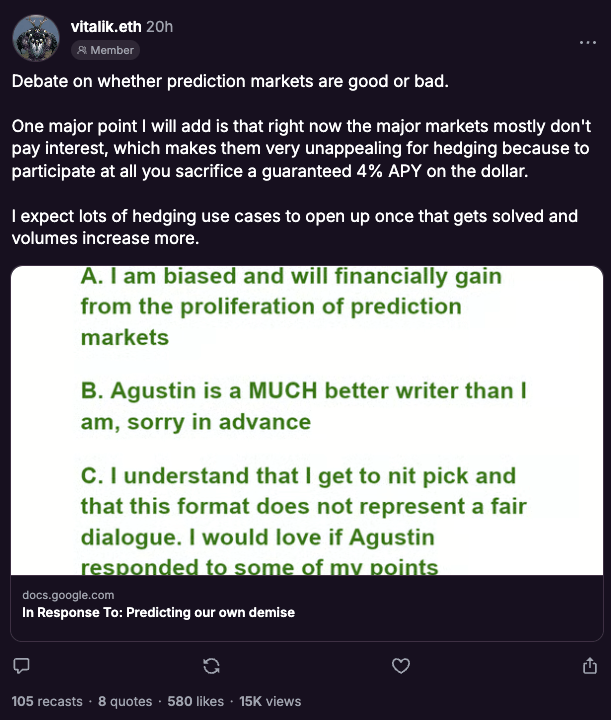Open the 20h timestamp link
611x720 pixels.
coord(159,27)
